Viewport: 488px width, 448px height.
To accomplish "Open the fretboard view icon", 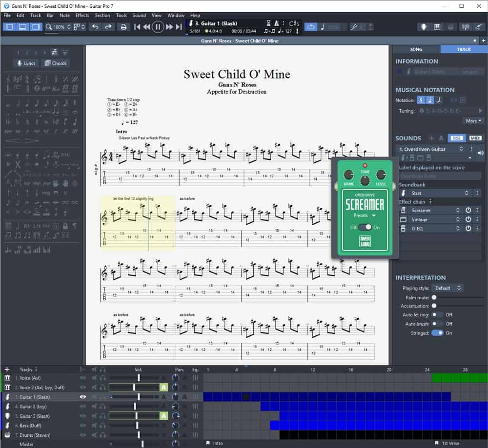I will [x=424, y=27].
